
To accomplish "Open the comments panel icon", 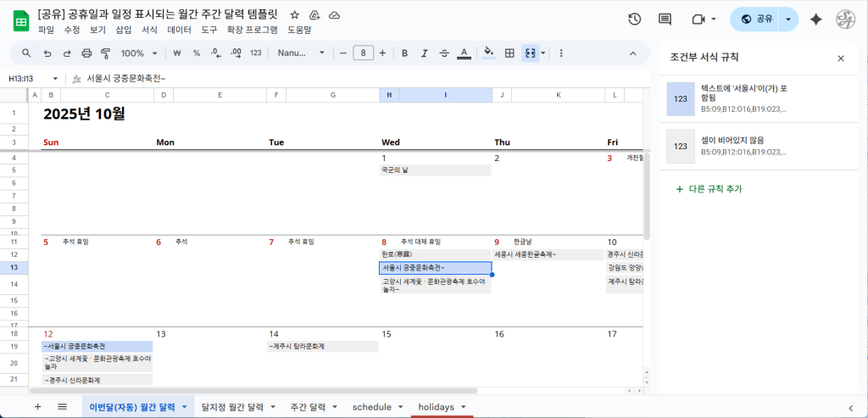I will 665,19.
